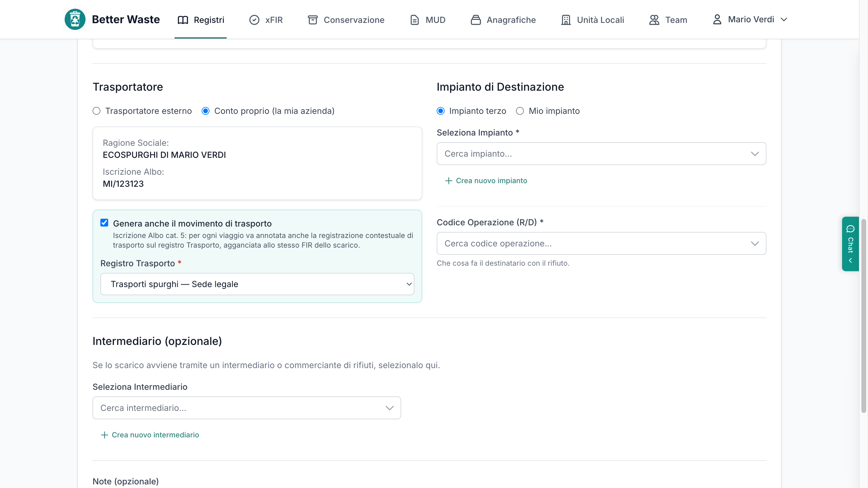Click the xFIR checkmark circle icon
Viewport: 868px width, 488px height.
click(254, 20)
